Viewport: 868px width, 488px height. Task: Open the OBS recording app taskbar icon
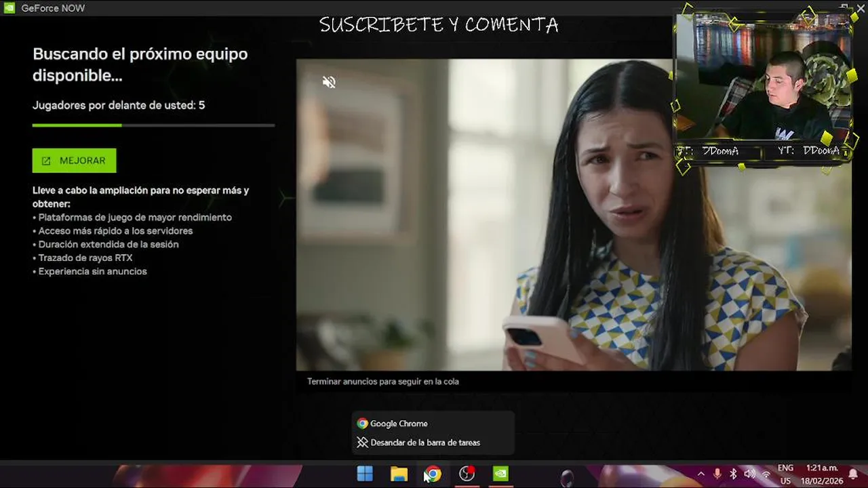click(467, 474)
